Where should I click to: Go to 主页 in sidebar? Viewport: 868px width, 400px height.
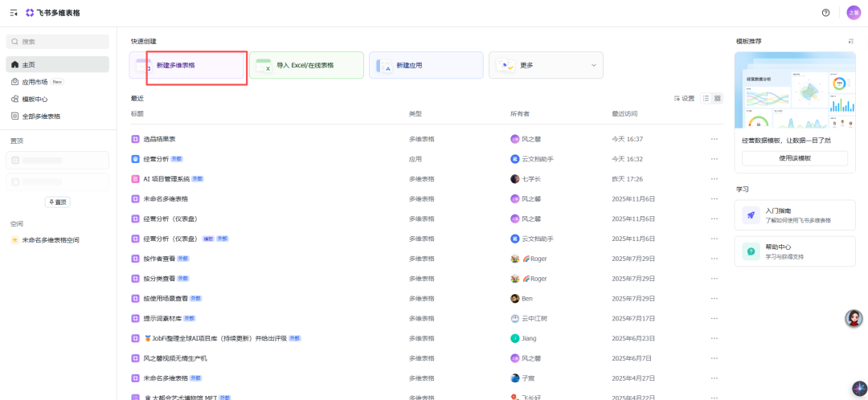point(58,64)
